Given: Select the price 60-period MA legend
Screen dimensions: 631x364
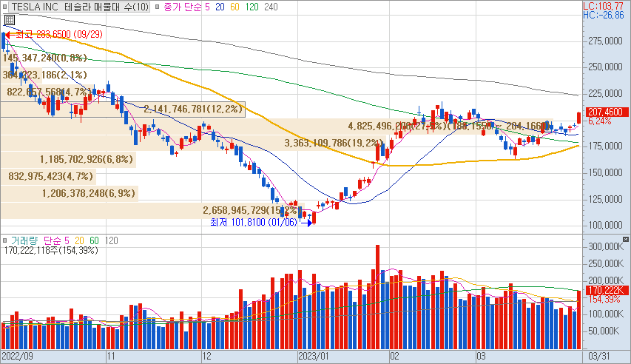Looking at the screenshot, I should tap(234, 7).
